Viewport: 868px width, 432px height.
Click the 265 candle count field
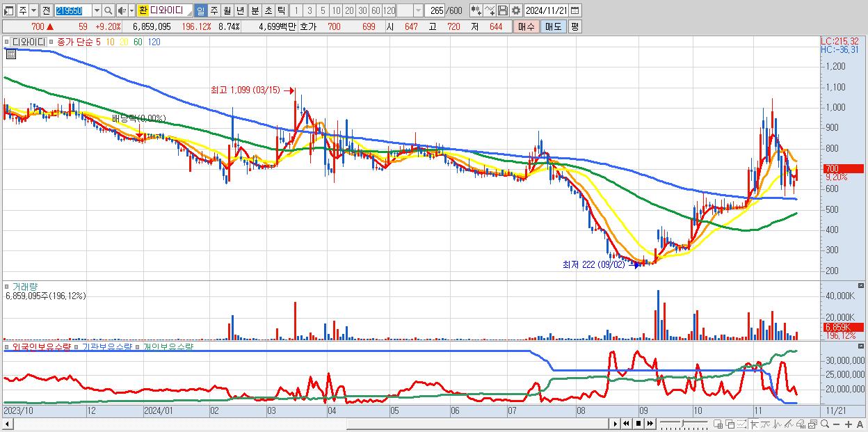435,10
